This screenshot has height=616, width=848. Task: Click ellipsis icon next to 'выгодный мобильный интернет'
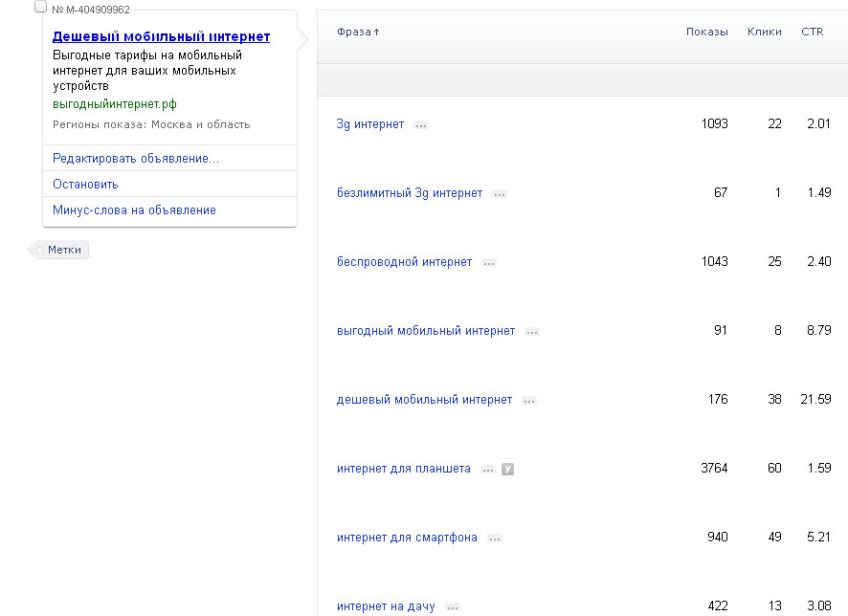pos(532,332)
